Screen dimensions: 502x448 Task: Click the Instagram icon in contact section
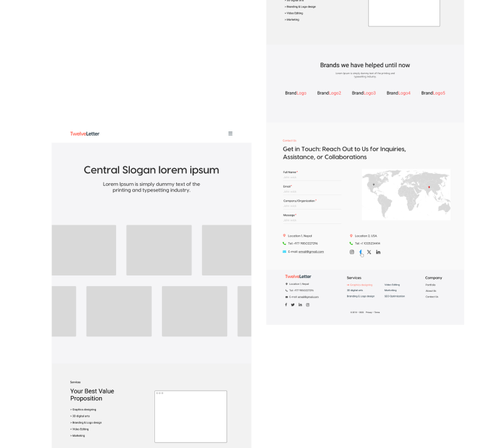pos(352,252)
